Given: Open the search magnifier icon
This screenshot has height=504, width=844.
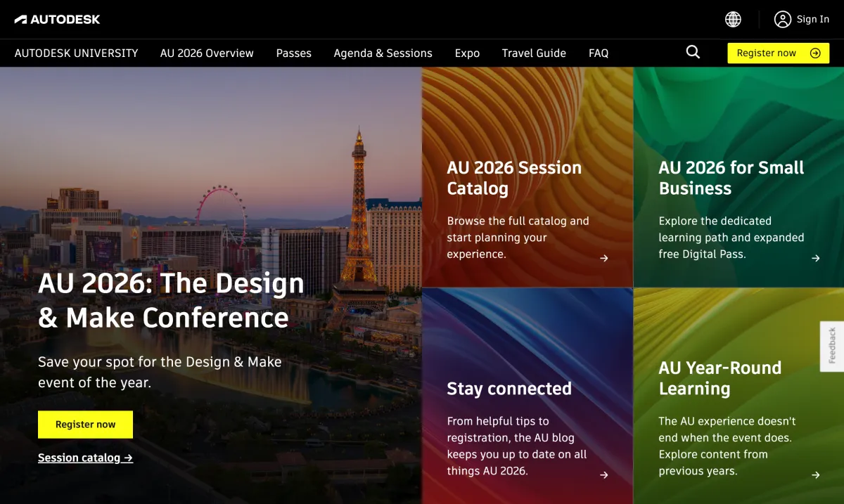Looking at the screenshot, I should point(693,52).
